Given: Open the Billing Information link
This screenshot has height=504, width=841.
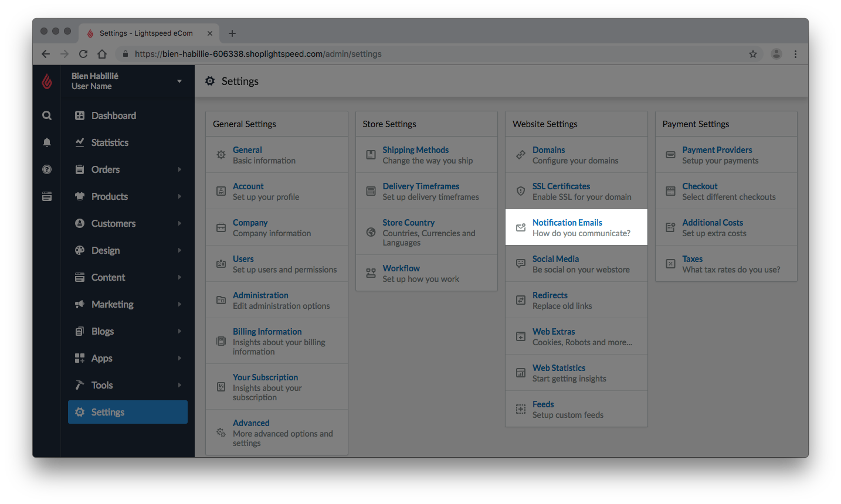Looking at the screenshot, I should (x=267, y=332).
